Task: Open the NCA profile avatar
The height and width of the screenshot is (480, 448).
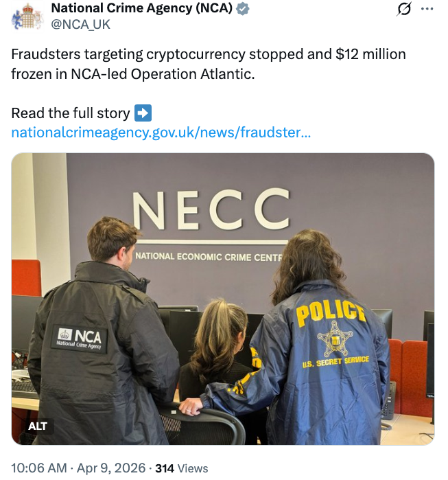Action: click(x=27, y=17)
